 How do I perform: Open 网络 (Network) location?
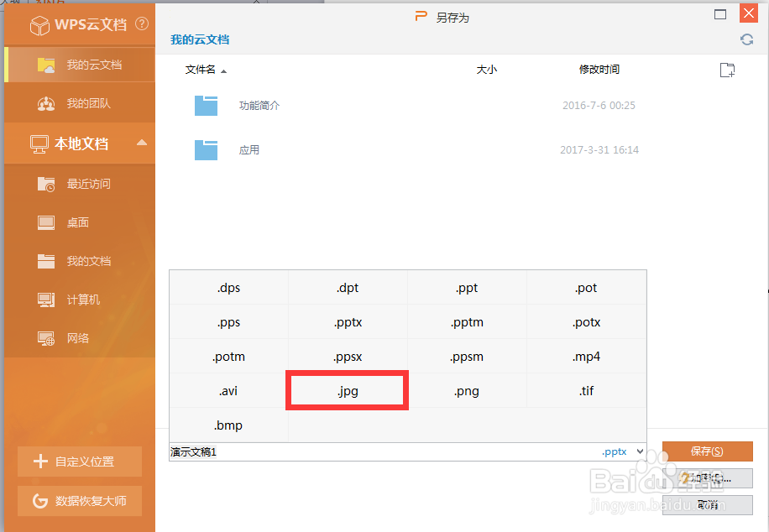point(80,338)
